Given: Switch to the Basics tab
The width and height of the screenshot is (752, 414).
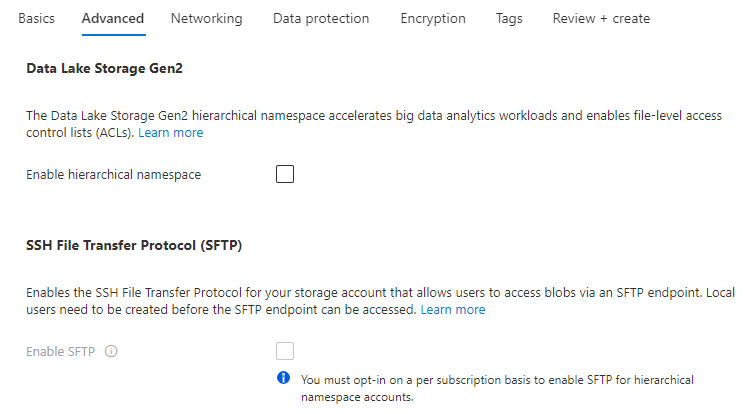Looking at the screenshot, I should click(x=36, y=18).
